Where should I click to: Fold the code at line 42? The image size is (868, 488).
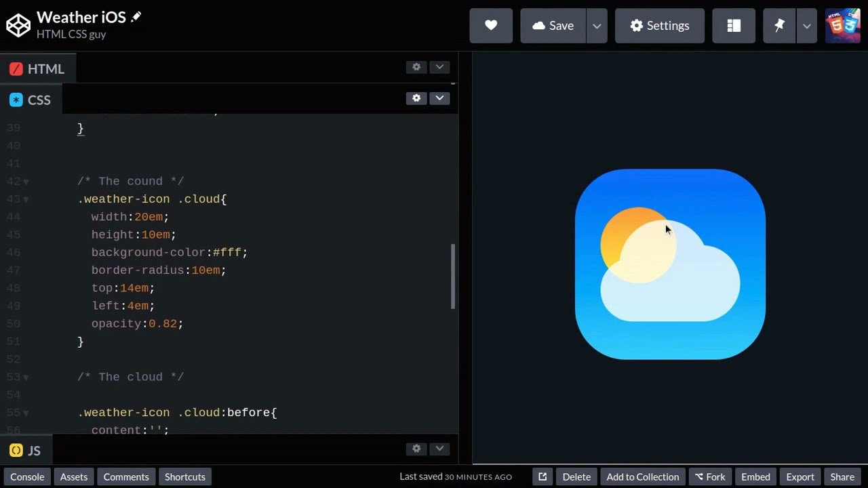pyautogui.click(x=26, y=182)
